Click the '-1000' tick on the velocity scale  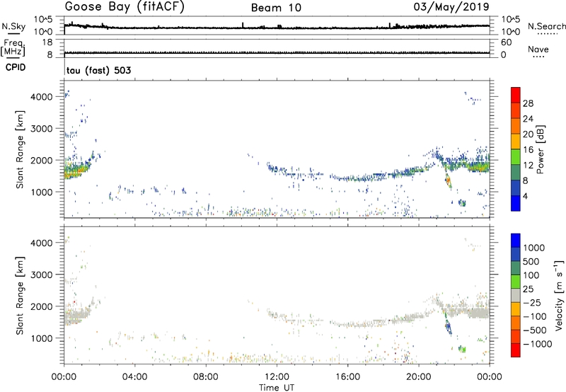pyautogui.click(x=538, y=344)
